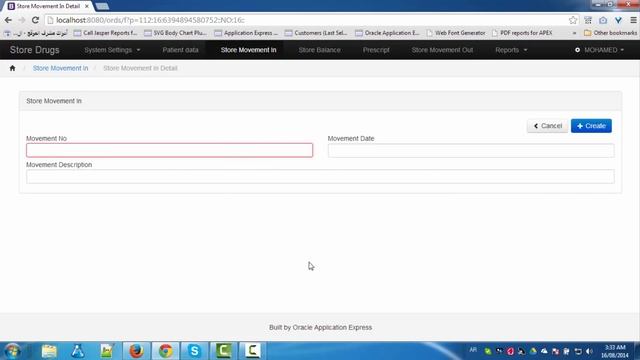
Task: Click the volume speaker tray icon
Action: pyautogui.click(x=589, y=351)
